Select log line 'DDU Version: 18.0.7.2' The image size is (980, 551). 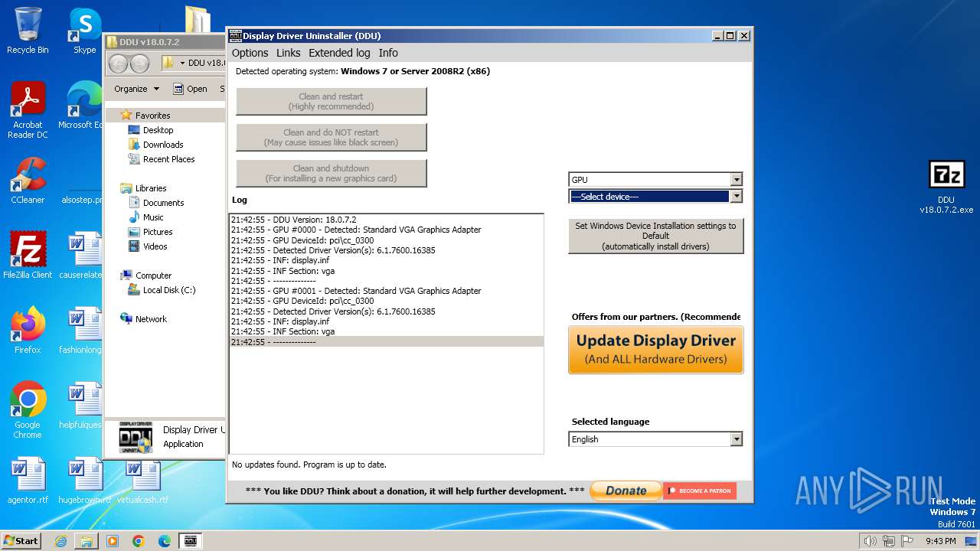386,220
